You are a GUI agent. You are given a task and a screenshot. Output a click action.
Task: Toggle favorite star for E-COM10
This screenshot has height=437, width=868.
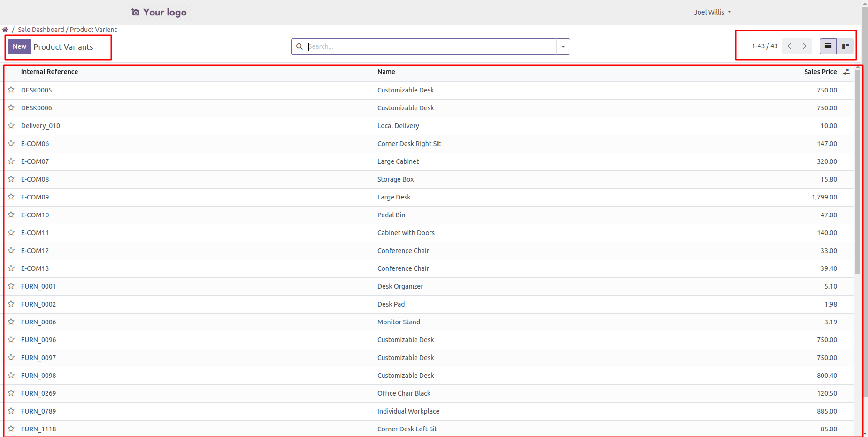(11, 215)
